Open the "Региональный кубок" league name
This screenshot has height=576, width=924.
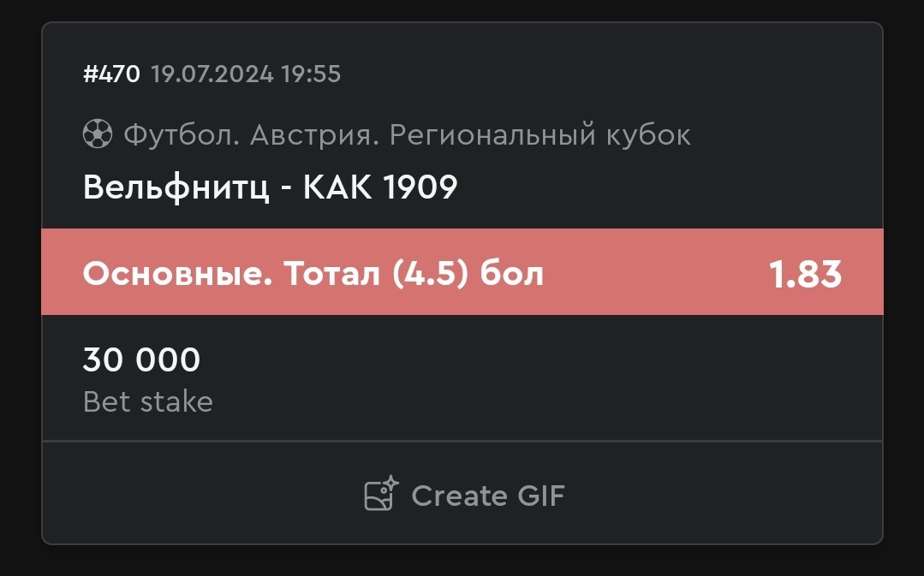pyautogui.click(x=539, y=135)
